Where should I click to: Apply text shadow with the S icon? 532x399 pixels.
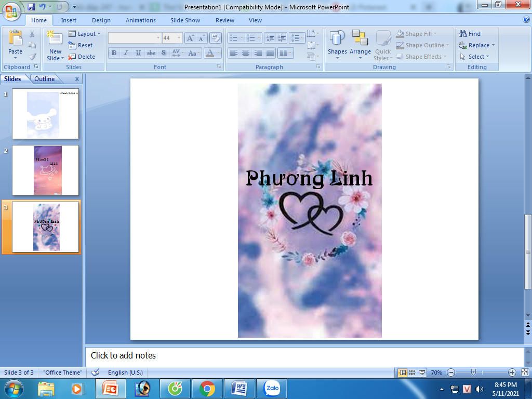click(164, 53)
